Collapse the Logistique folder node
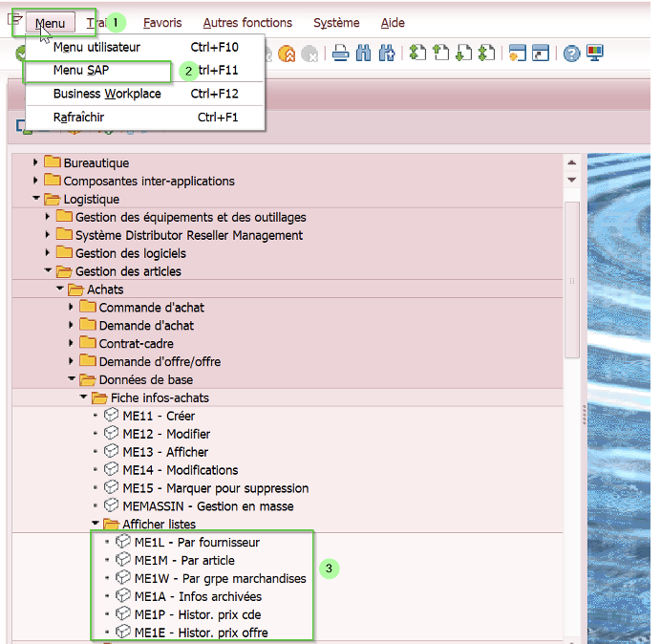The height and width of the screenshot is (644, 661). tap(36, 200)
